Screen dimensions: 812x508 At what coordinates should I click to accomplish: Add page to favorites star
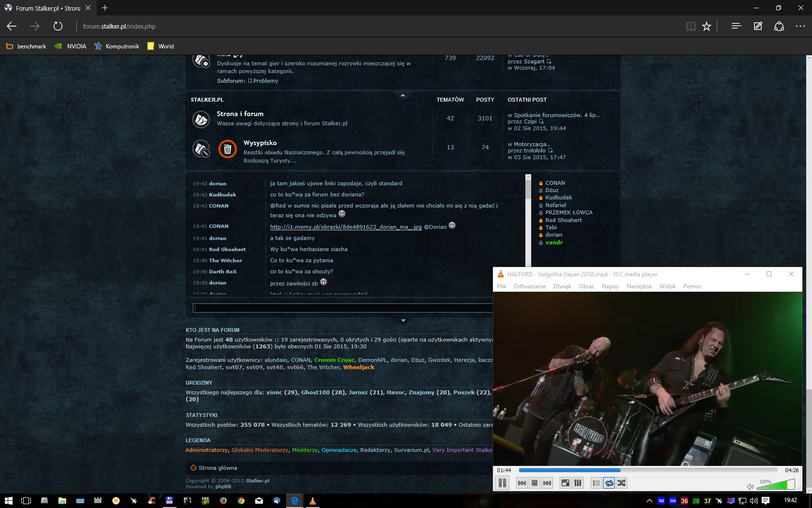[x=707, y=26]
